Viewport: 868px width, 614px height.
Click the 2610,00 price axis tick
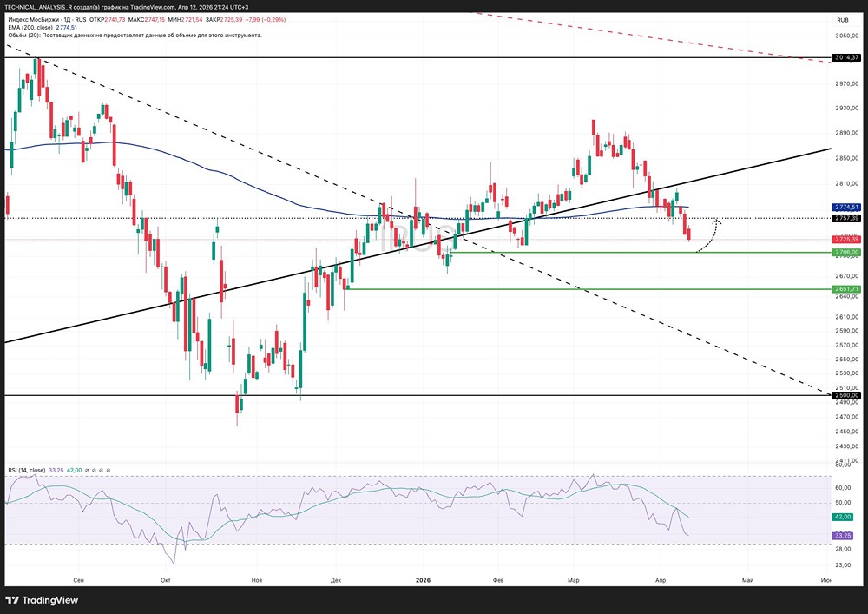tap(847, 317)
